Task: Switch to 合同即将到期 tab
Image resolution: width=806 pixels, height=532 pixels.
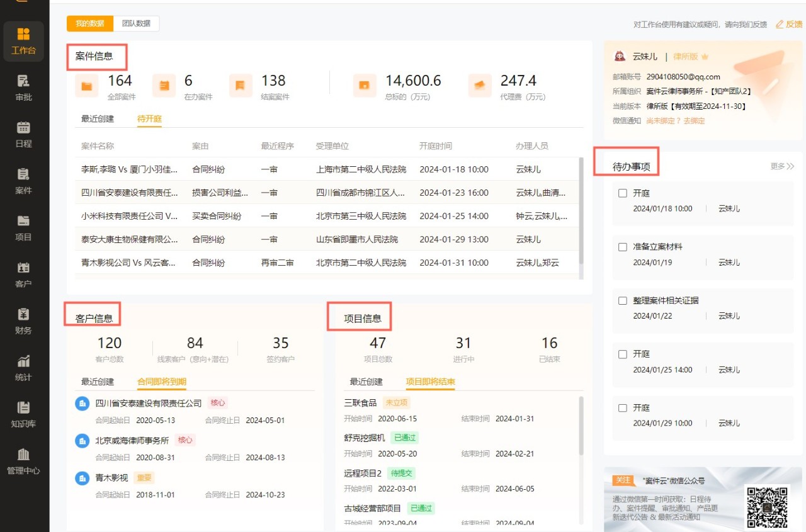Action: tap(162, 382)
